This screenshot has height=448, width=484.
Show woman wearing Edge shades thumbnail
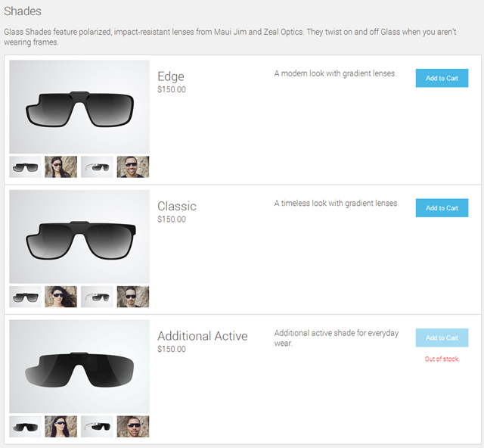pyautogui.click(x=61, y=166)
